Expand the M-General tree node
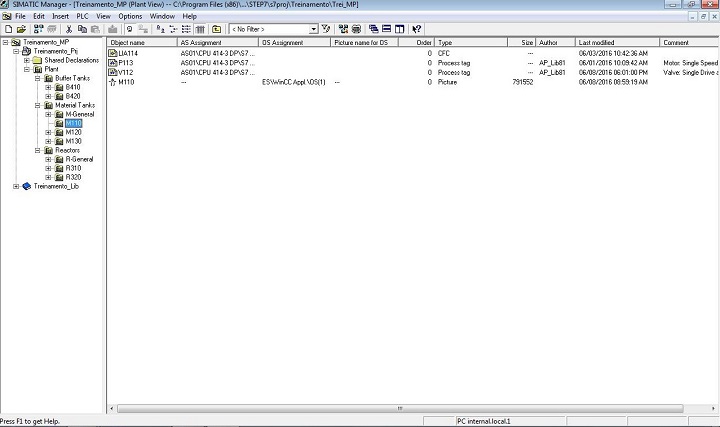Screen dimensions: 720x427 pos(48,114)
